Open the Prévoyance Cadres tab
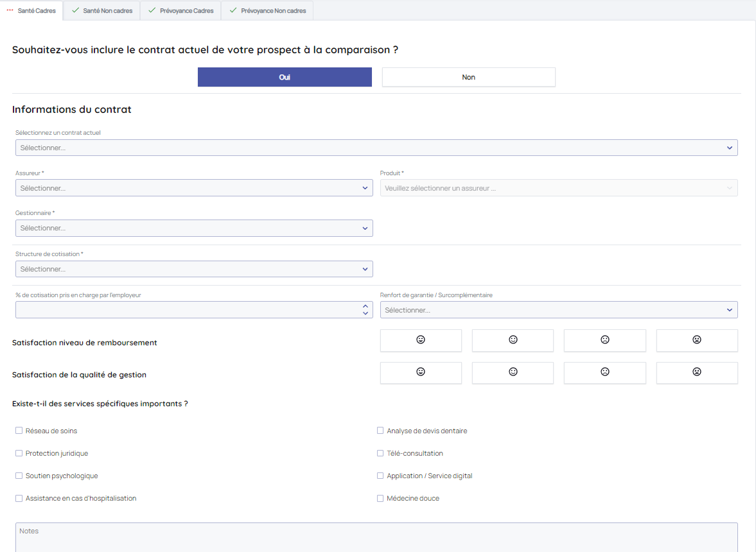The image size is (756, 552). click(181, 11)
